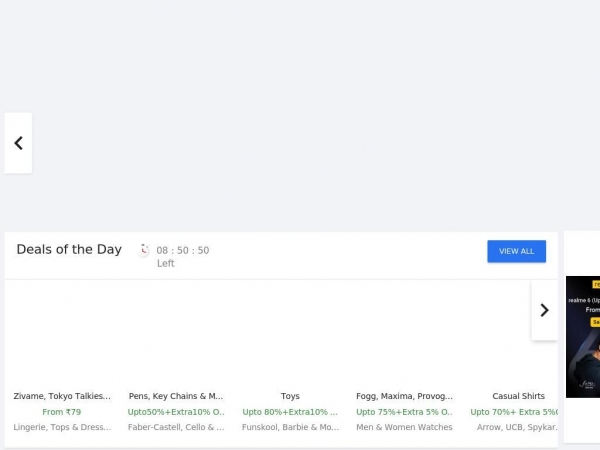This screenshot has height=450, width=600.
Task: Select the Toys deal title
Action: click(290, 396)
